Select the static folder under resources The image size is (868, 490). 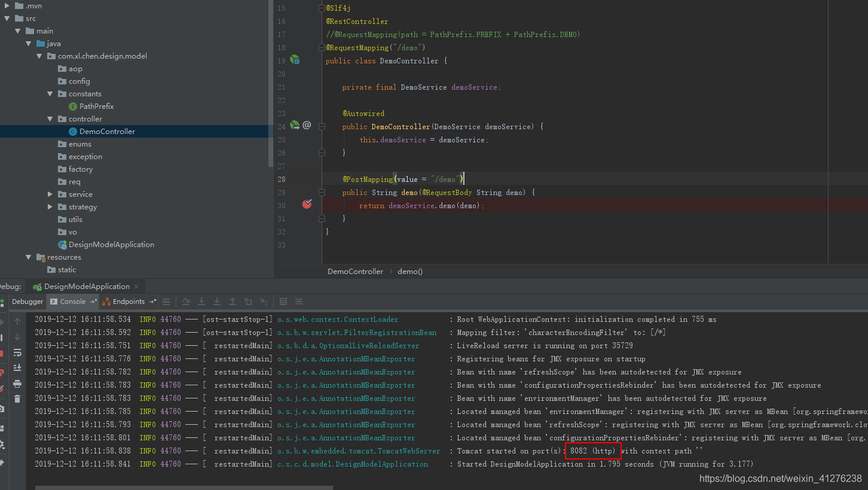coord(66,270)
